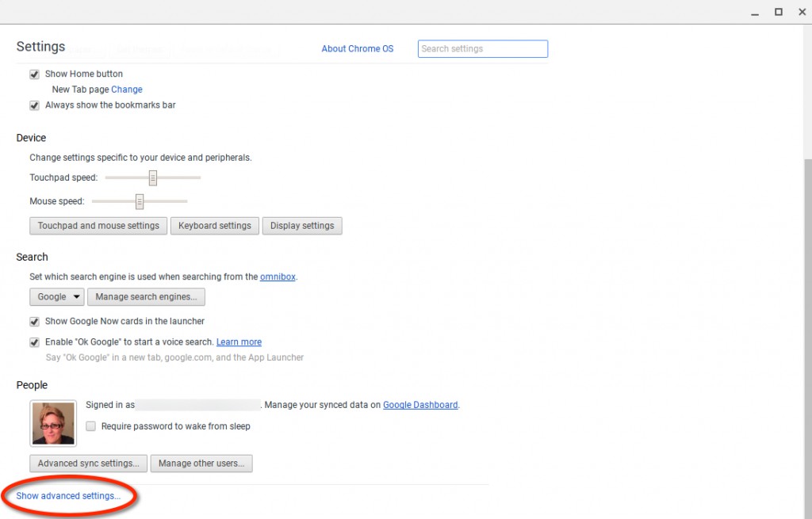Focus the Search settings field
812x519 pixels.
[483, 48]
